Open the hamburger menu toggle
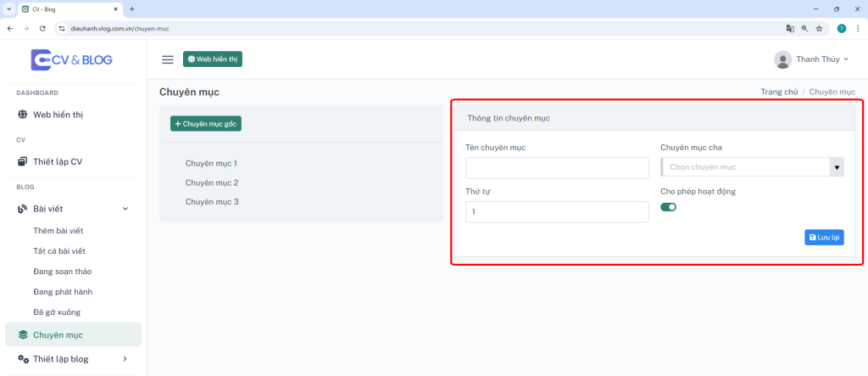868x376 pixels. (x=167, y=59)
